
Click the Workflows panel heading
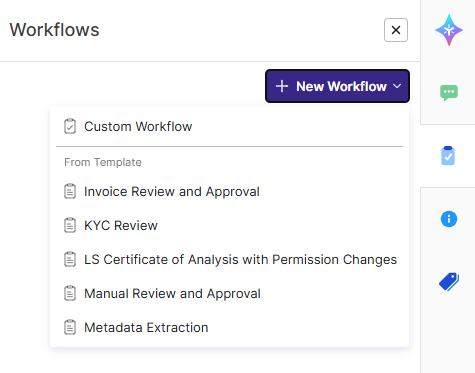point(54,30)
